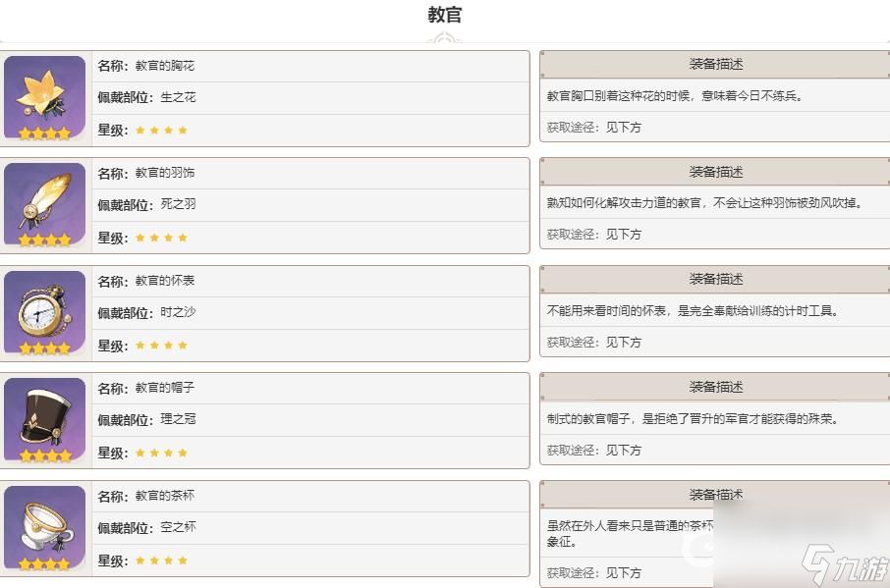Click the star rating of 教官的帽子
This screenshot has width=890, height=588.
[x=162, y=454]
